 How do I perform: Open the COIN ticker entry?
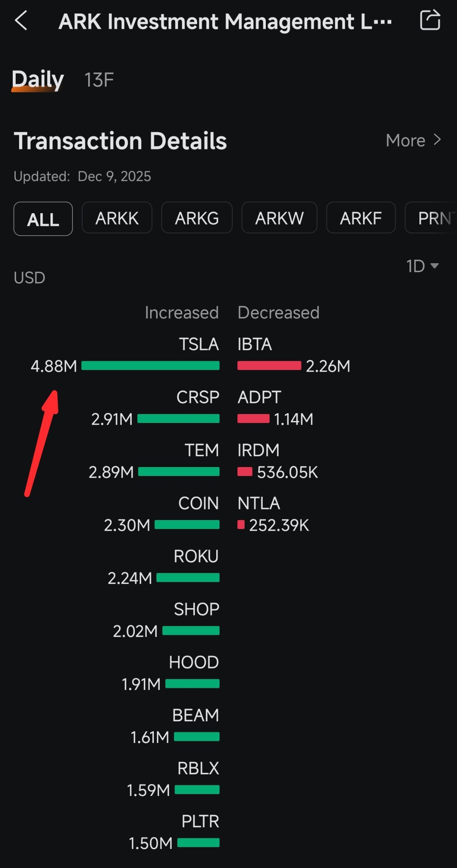[x=198, y=503]
